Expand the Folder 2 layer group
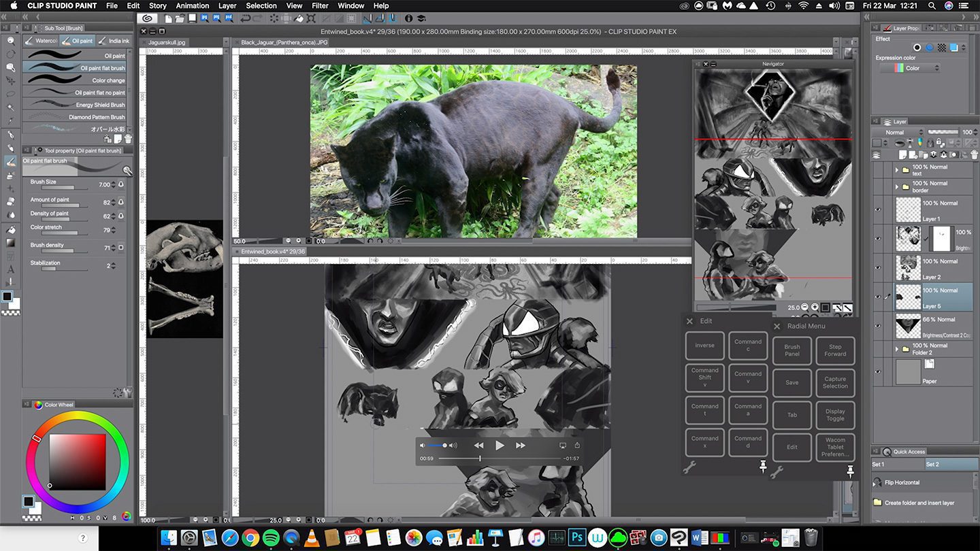Image resolution: width=980 pixels, height=551 pixels. pos(896,349)
